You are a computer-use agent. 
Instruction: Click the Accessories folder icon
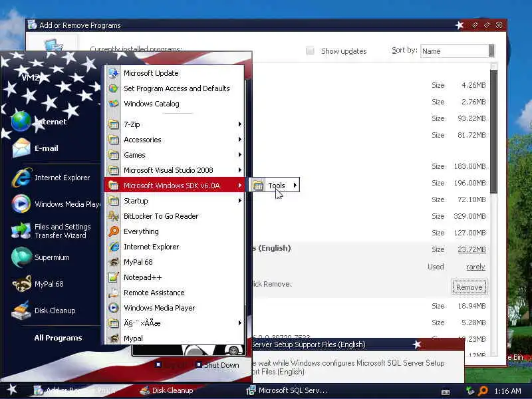point(114,140)
